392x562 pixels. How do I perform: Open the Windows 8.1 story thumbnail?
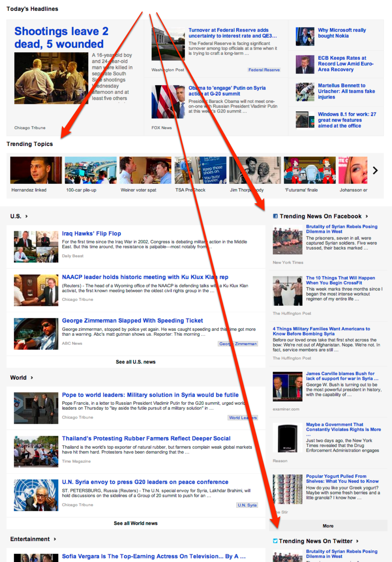coord(305,120)
